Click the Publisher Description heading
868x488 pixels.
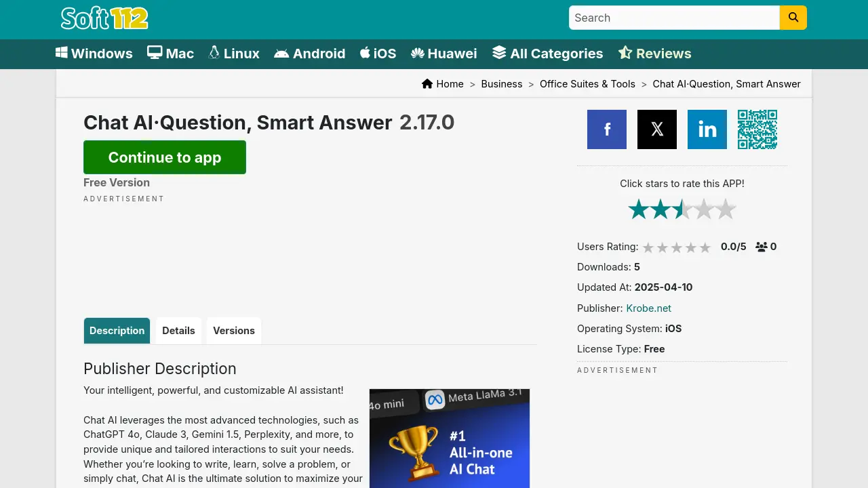coord(160,369)
